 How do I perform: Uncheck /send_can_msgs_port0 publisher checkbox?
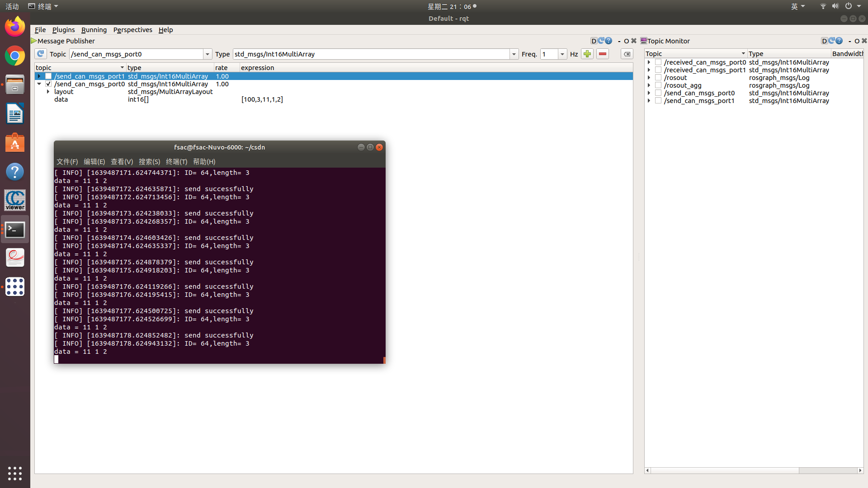point(48,84)
